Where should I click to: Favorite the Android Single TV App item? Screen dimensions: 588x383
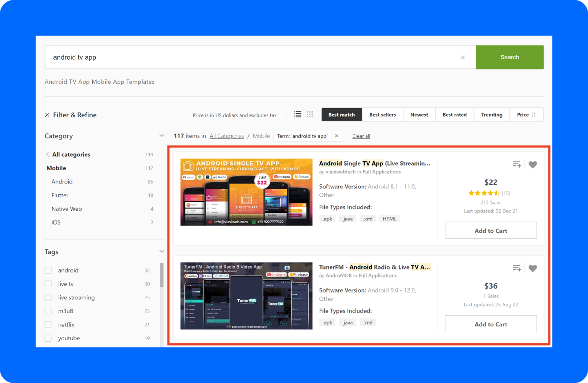coord(533,165)
